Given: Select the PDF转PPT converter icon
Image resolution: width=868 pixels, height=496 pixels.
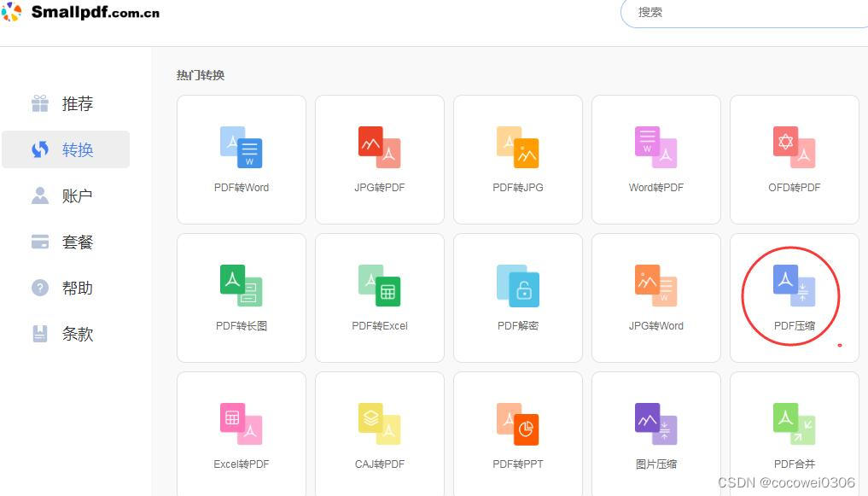Looking at the screenshot, I should tap(517, 424).
